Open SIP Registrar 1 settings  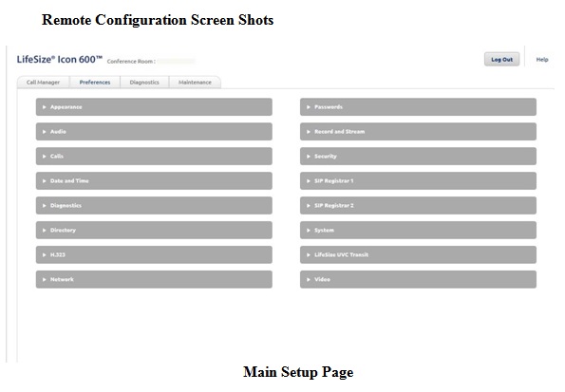click(x=418, y=181)
